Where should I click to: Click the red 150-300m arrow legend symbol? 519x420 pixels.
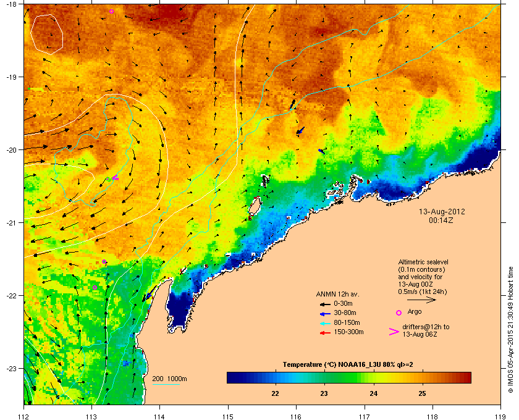tap(325, 333)
